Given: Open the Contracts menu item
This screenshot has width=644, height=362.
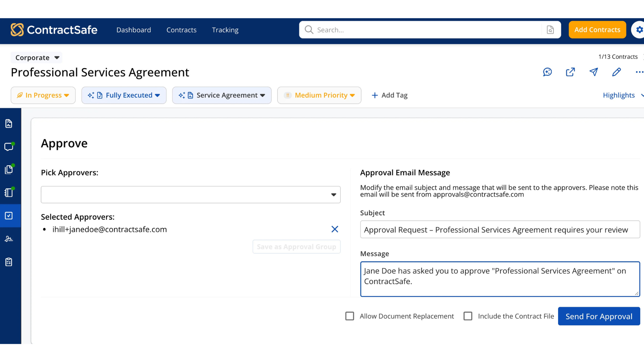Looking at the screenshot, I should click(181, 30).
